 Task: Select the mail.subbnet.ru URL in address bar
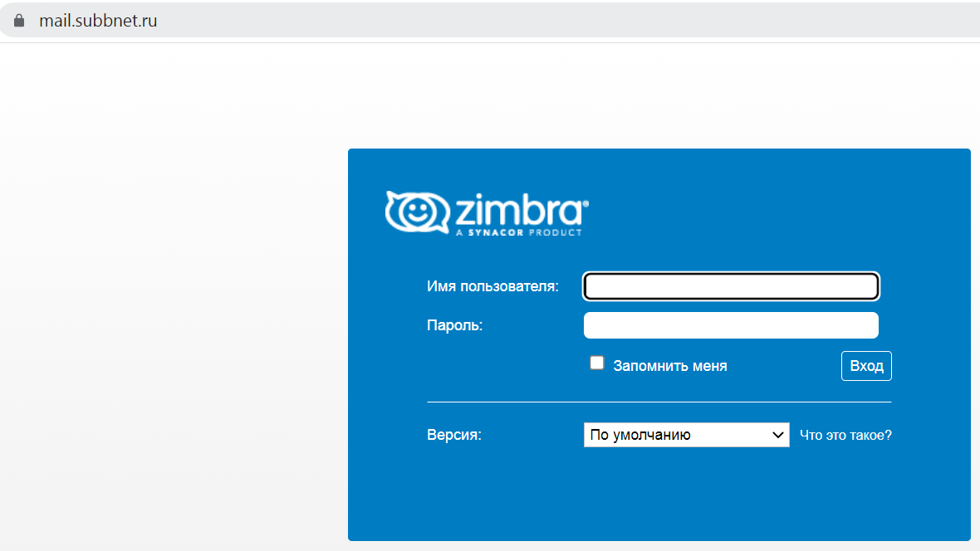[98, 21]
